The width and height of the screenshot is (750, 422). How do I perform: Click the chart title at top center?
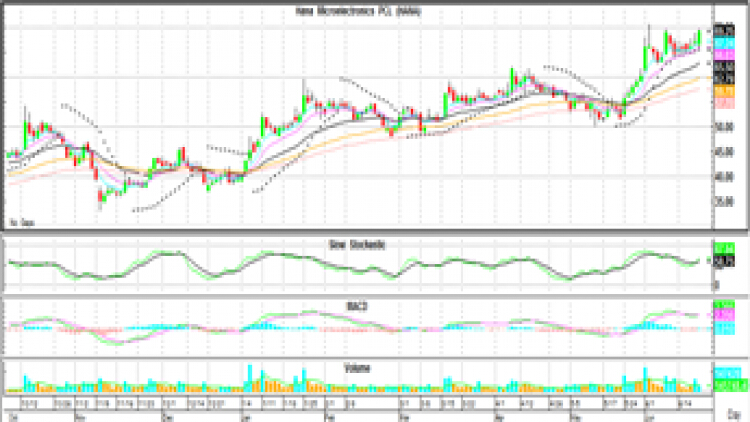(358, 11)
